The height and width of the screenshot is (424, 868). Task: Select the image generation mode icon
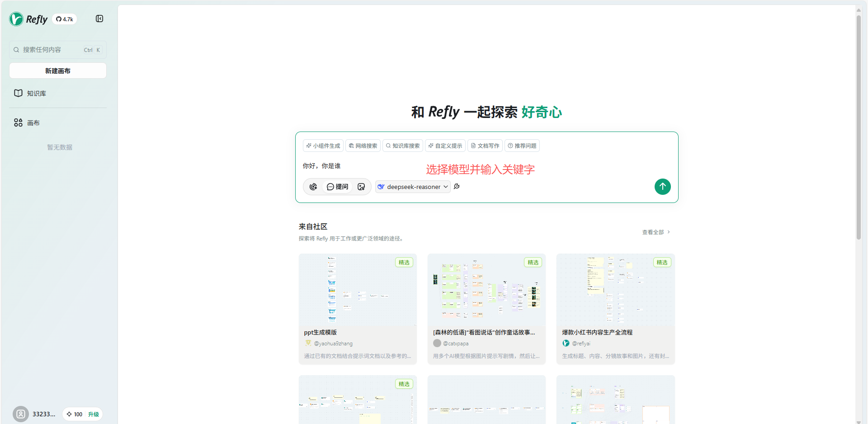(361, 187)
